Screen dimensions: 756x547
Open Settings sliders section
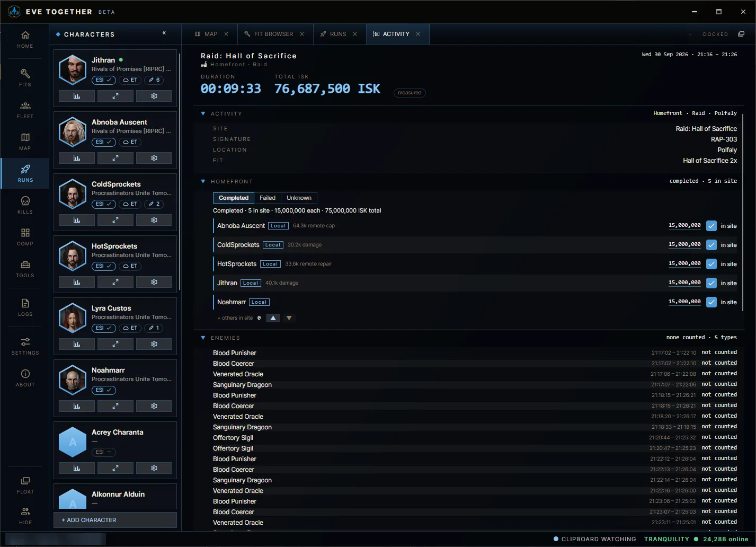(25, 346)
